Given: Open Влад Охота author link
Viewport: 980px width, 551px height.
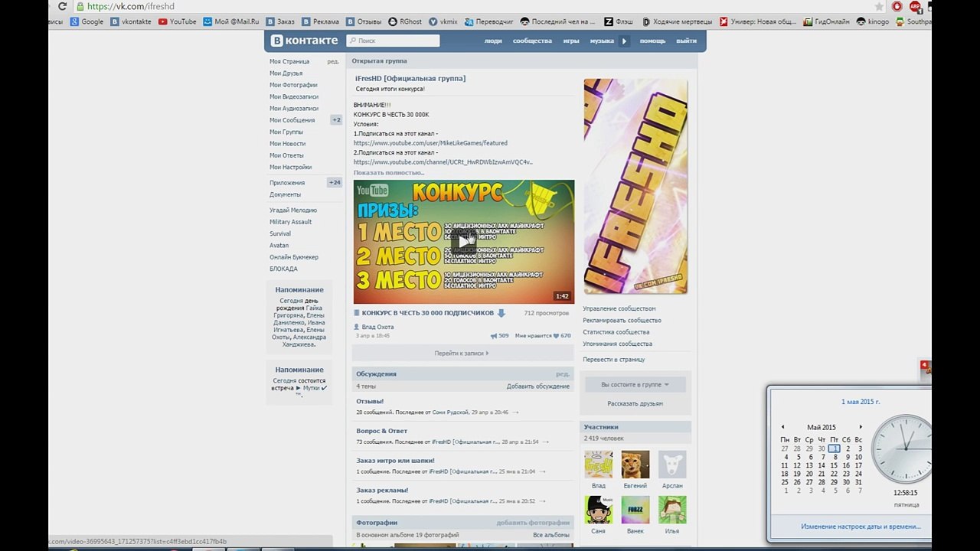Looking at the screenshot, I should pyautogui.click(x=377, y=327).
